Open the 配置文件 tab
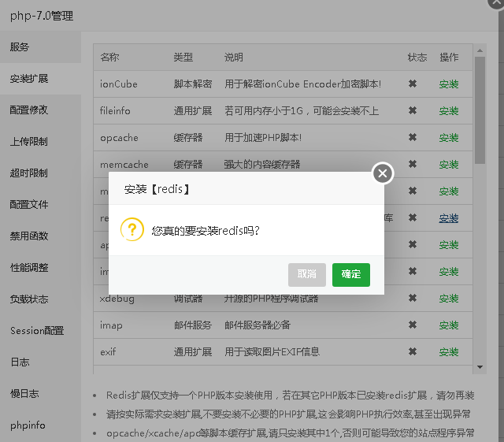The width and height of the screenshot is (504, 442). (29, 205)
